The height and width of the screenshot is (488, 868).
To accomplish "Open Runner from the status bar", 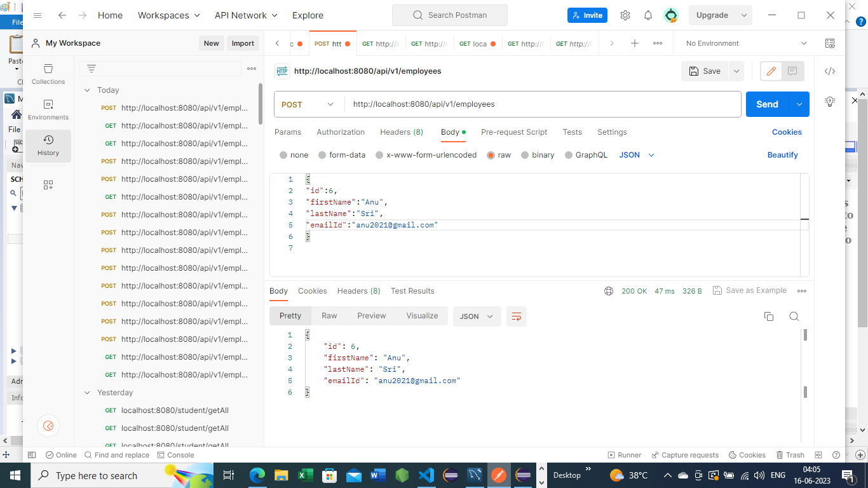I will click(624, 455).
